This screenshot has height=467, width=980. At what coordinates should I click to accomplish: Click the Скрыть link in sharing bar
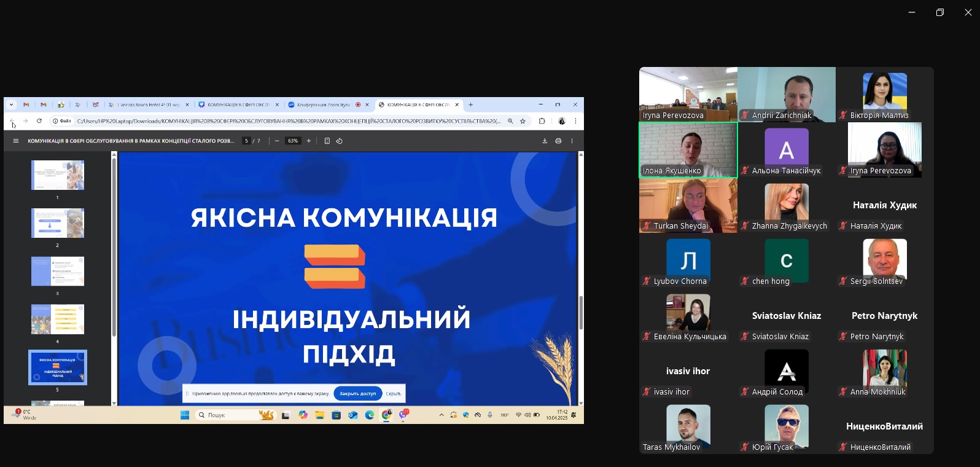394,393
